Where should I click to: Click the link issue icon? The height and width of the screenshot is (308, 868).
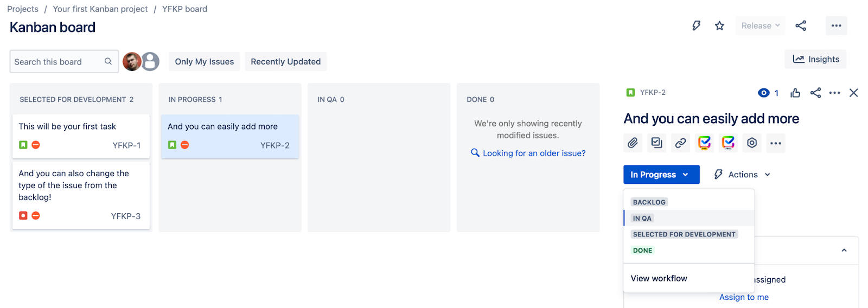point(680,143)
